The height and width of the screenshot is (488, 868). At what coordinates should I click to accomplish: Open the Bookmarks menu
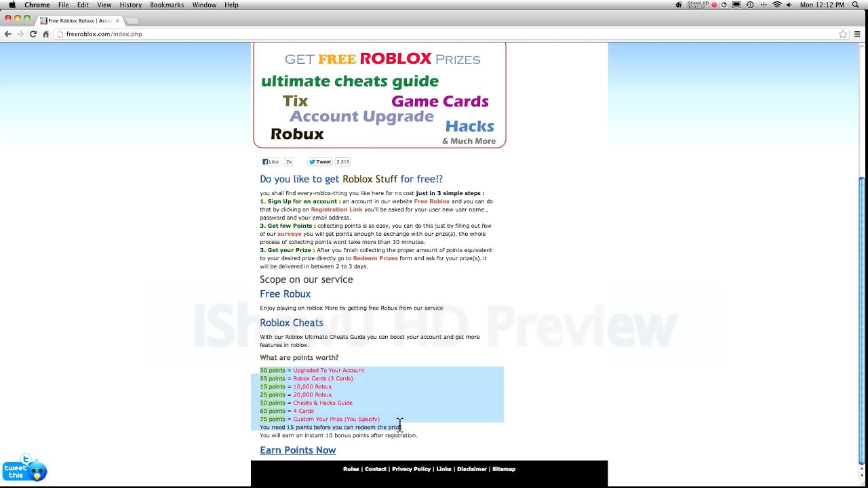point(167,5)
